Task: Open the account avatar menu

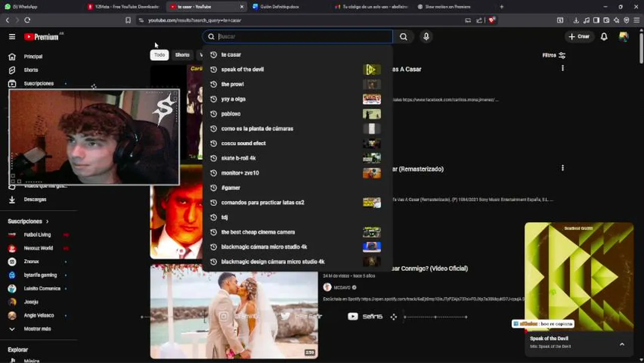Action: coord(624,37)
